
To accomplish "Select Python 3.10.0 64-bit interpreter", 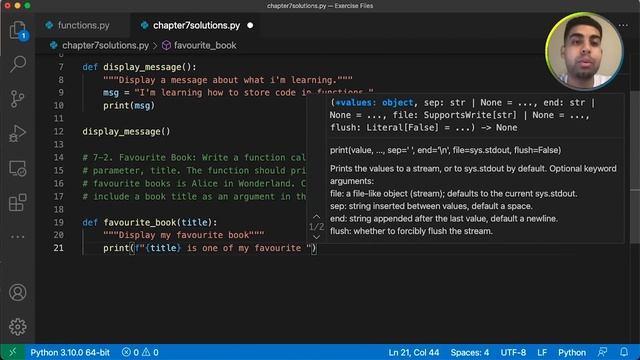I will tap(70, 352).
